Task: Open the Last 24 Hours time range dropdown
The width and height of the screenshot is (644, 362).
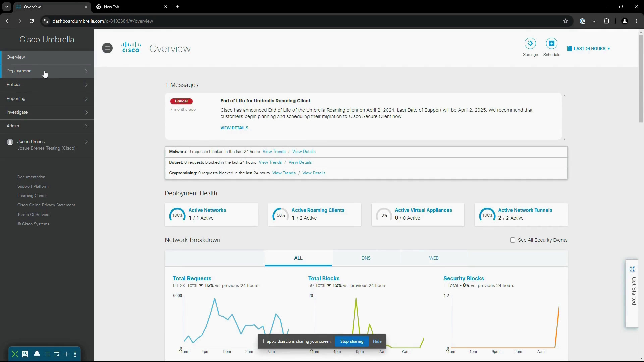Action: 589,49
